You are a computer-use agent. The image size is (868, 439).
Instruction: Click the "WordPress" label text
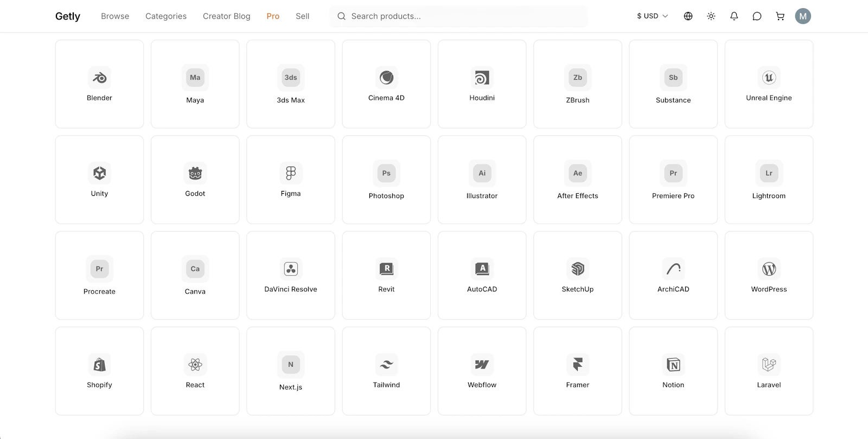(x=769, y=289)
